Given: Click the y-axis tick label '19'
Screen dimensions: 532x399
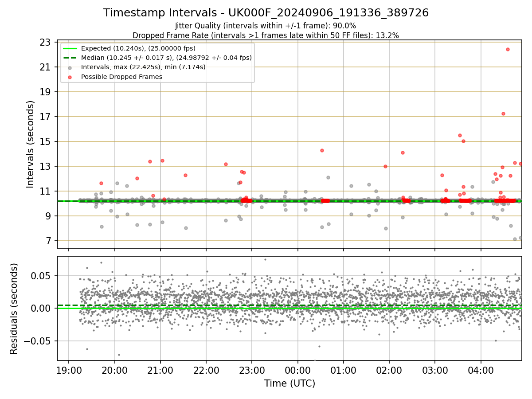Looking at the screenshot, I should pyautogui.click(x=46, y=92).
